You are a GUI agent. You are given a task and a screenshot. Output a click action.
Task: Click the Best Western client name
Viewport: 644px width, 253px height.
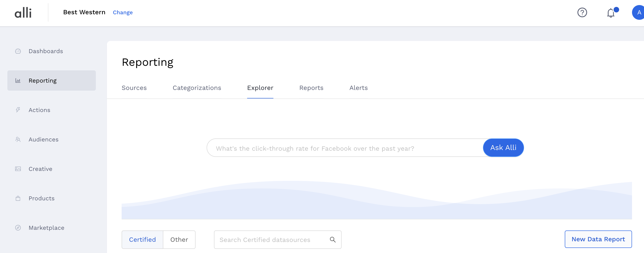pos(84,12)
